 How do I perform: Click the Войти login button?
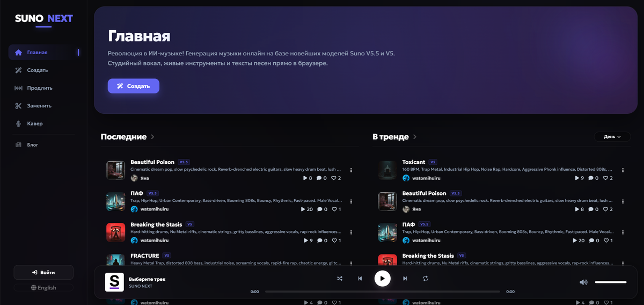tap(43, 272)
